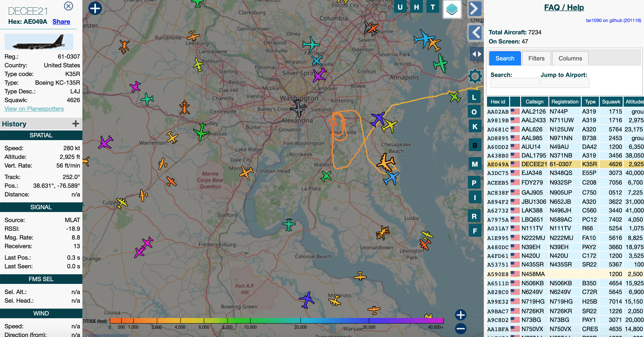Sort table by Altitude column

pos(634,101)
